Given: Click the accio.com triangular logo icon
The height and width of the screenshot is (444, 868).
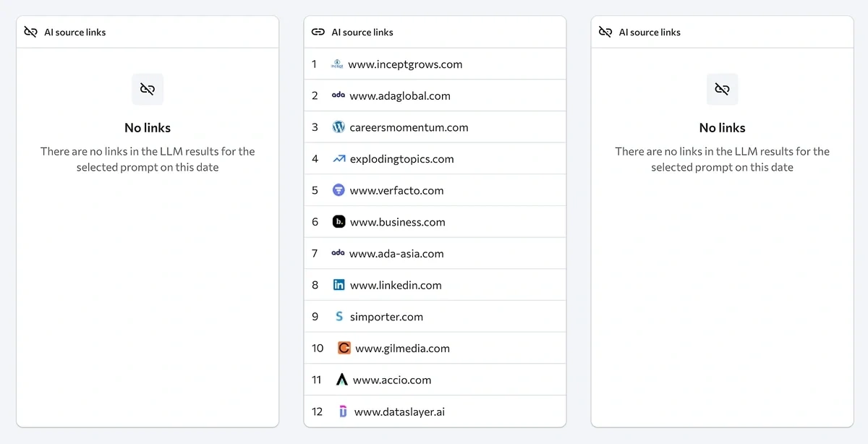Looking at the screenshot, I should tap(342, 380).
